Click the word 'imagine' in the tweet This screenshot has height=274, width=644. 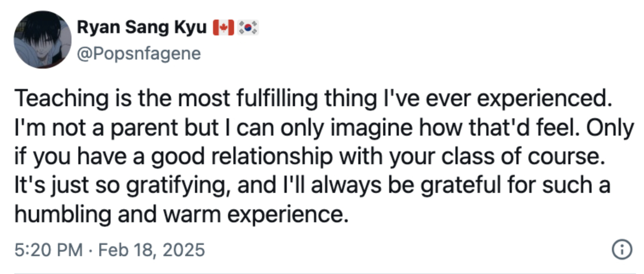tap(372, 128)
